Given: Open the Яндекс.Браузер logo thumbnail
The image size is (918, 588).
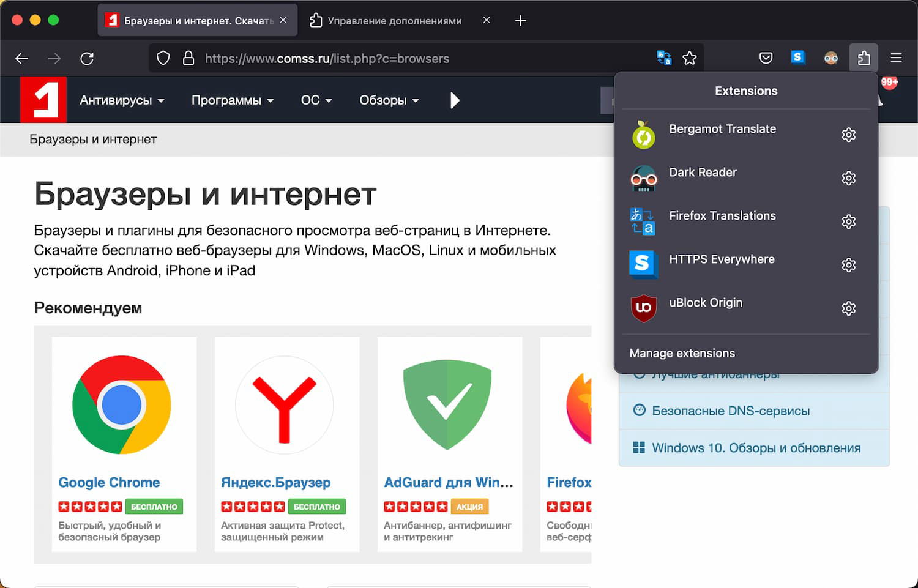Looking at the screenshot, I should pyautogui.click(x=285, y=405).
